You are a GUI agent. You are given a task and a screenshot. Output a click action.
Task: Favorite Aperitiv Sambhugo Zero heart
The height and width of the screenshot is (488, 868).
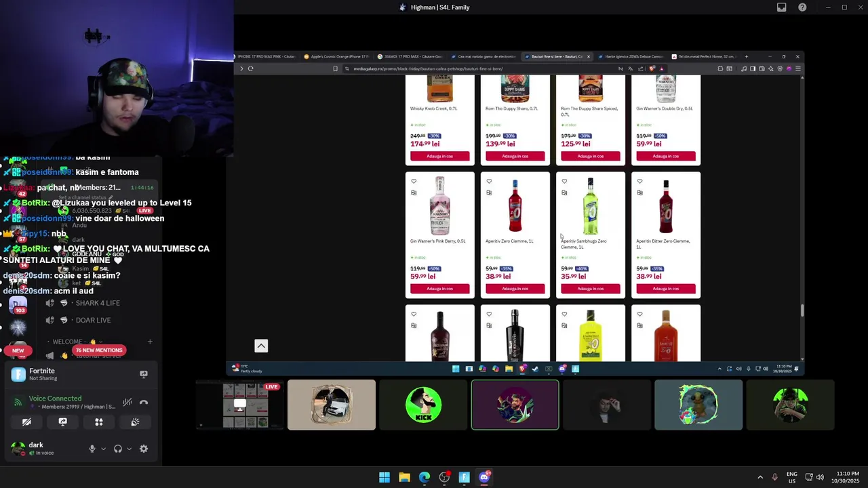coord(564,182)
